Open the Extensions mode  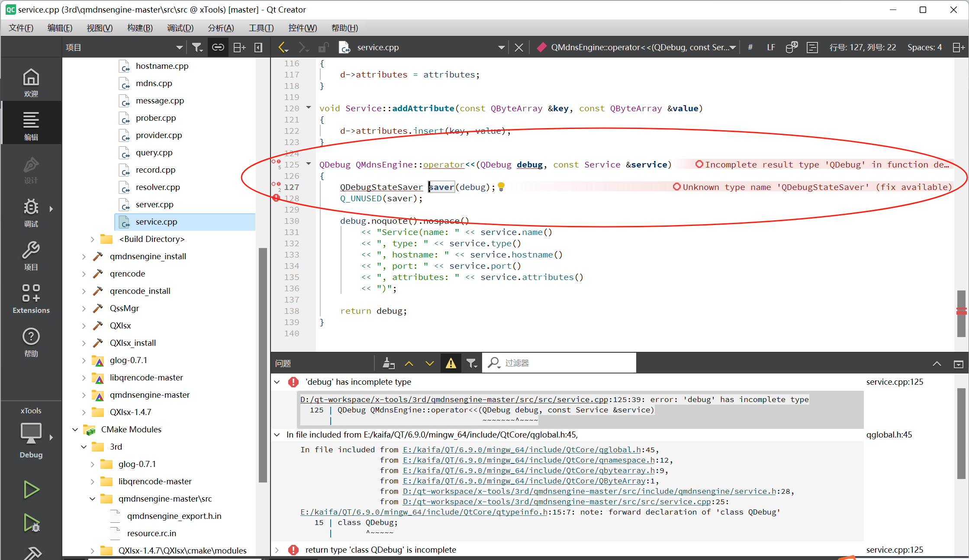click(31, 299)
